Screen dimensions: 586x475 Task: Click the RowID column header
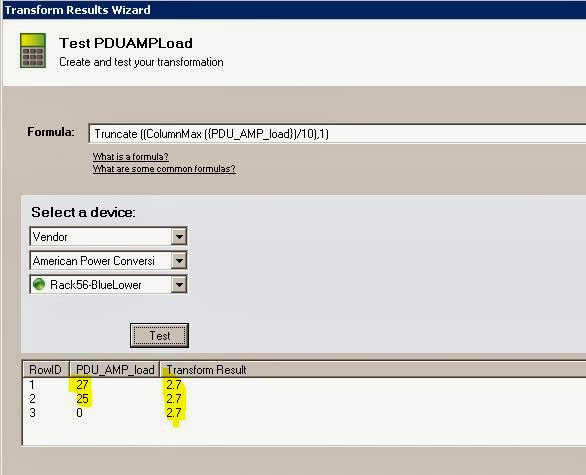click(x=46, y=370)
